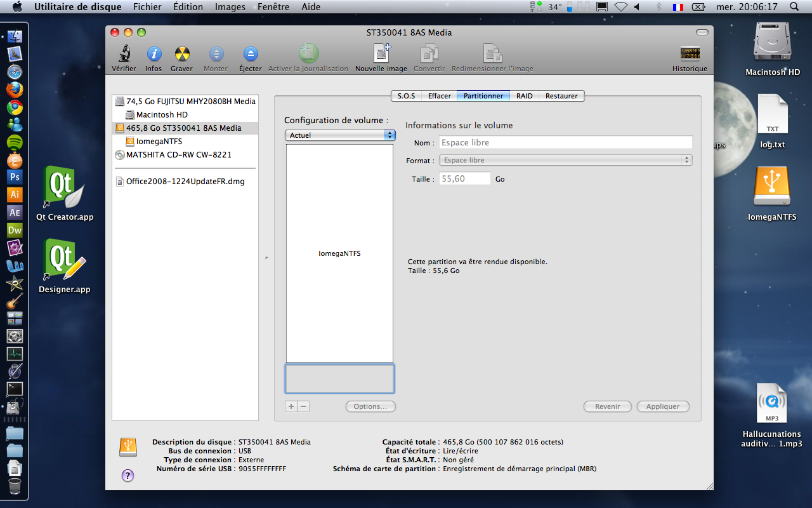Screen dimensions: 812x508
Task: Click the Wi-Fi status icon
Action: pos(621,7)
